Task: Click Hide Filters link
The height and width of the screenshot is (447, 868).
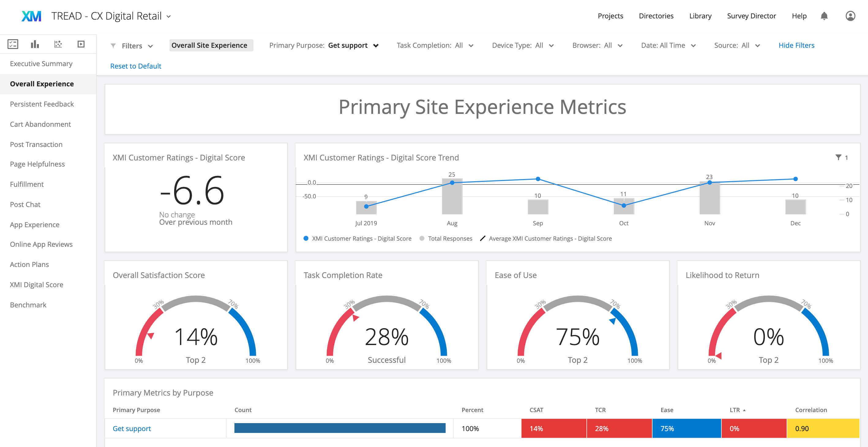Action: click(x=796, y=45)
